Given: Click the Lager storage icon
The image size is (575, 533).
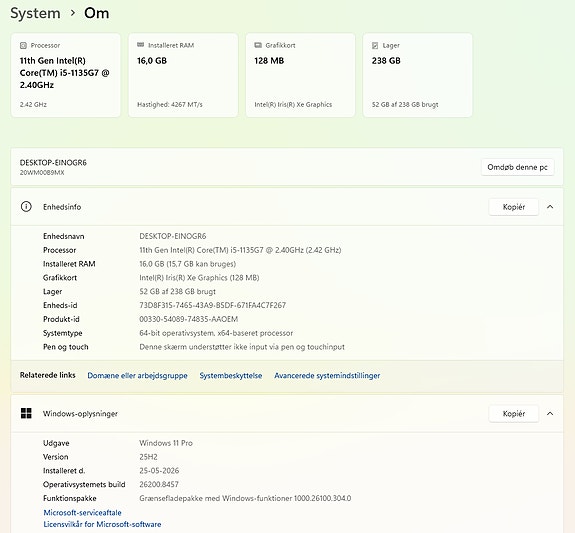Looking at the screenshot, I should click(x=375, y=45).
